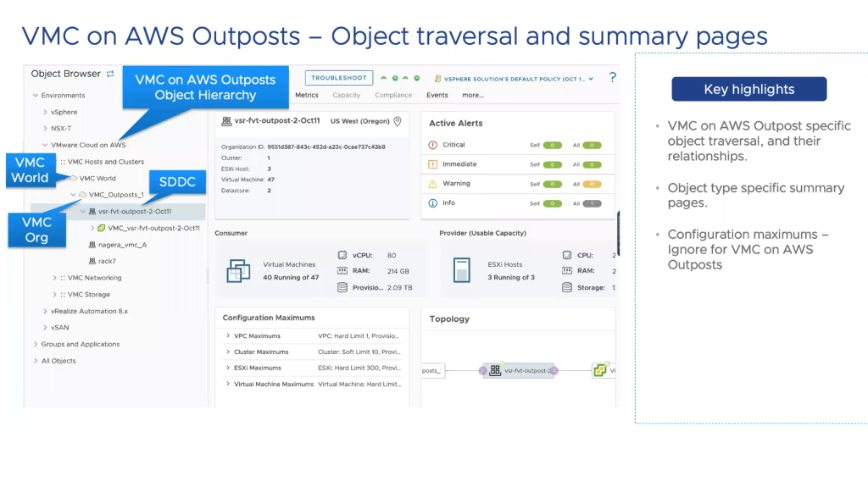
Task: Open the vSphere Solution's Default Policy dropdown
Action: (514, 79)
